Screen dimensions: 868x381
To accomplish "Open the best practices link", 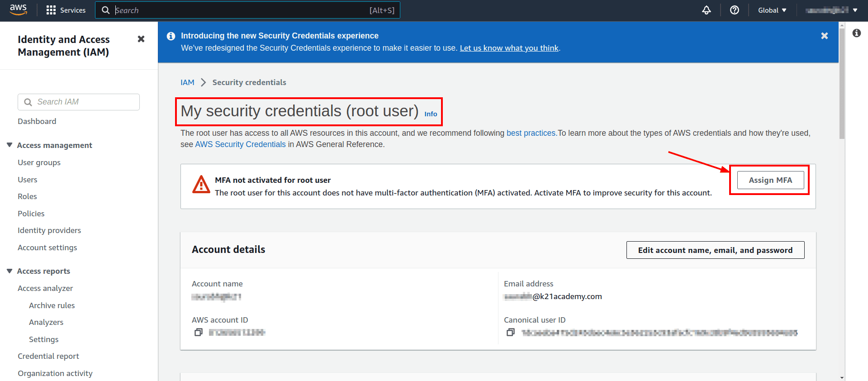I will coord(531,133).
